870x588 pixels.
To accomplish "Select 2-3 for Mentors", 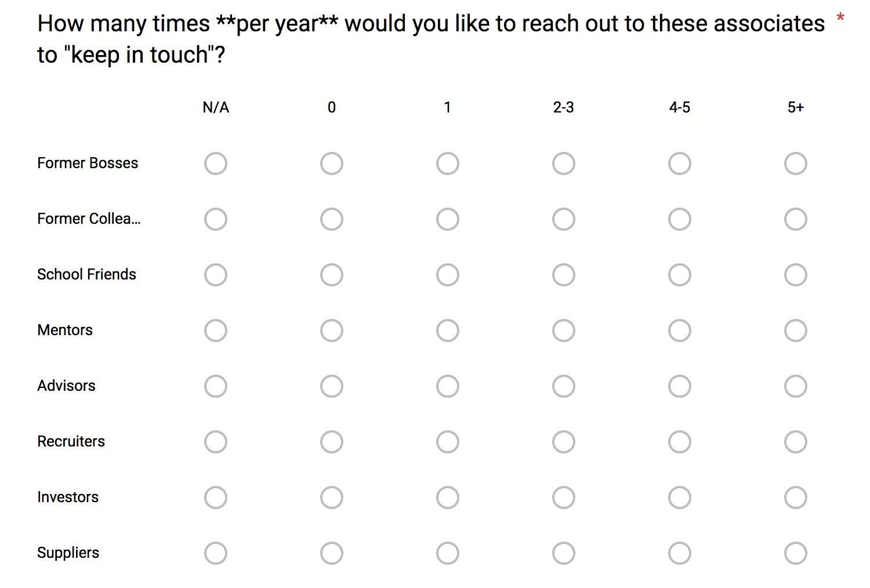I will click(x=564, y=331).
